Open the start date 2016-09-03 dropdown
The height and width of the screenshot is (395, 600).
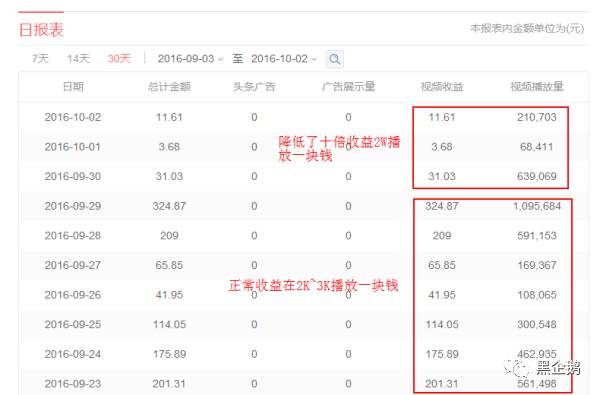pyautogui.click(x=190, y=59)
